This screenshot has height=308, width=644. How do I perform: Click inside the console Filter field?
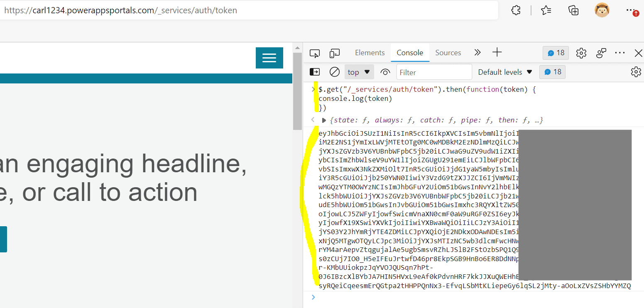(x=433, y=72)
